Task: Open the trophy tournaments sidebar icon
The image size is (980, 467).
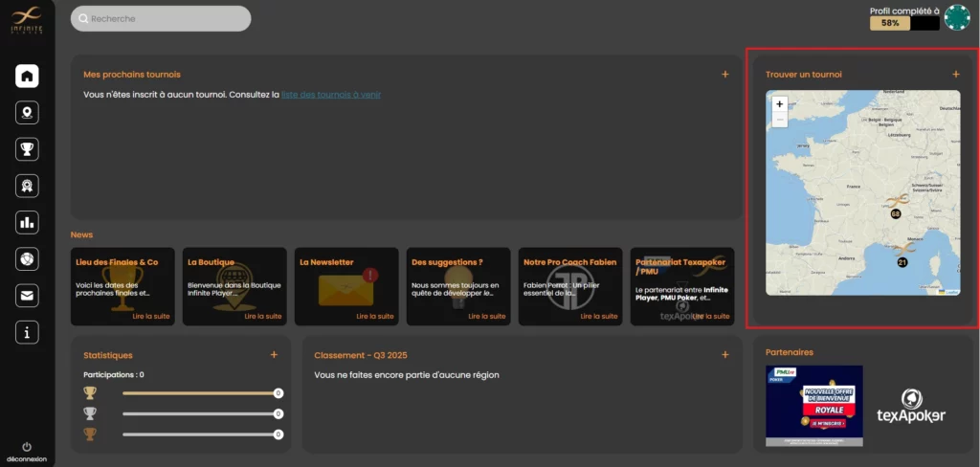Action: 27,149
